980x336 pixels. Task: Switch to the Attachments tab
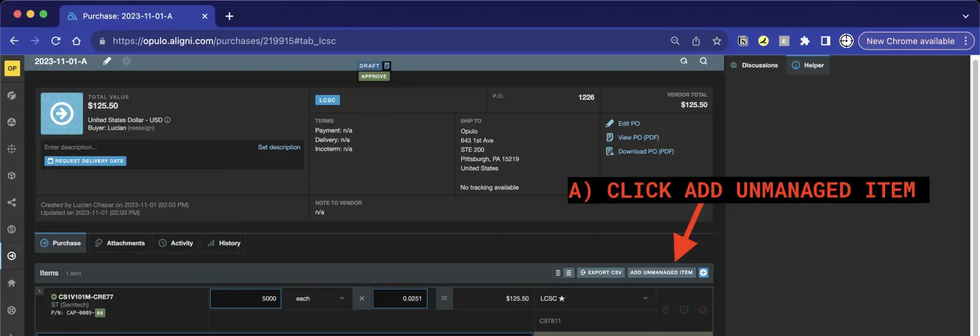[x=120, y=244]
